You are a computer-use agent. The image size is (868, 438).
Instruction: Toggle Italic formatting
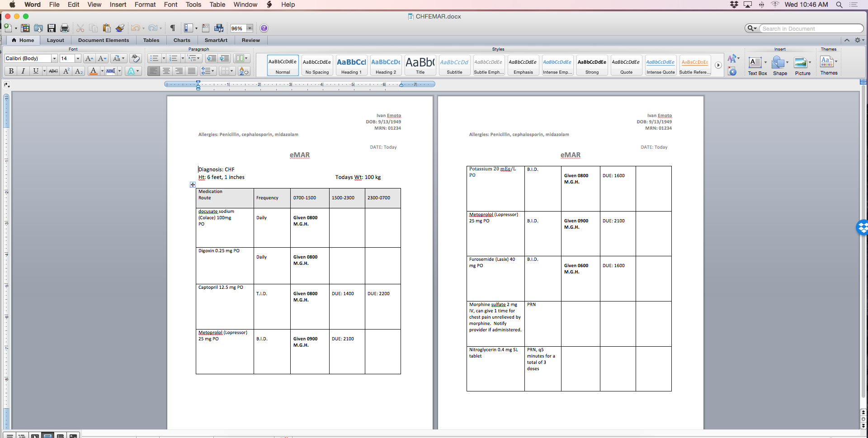click(x=23, y=71)
